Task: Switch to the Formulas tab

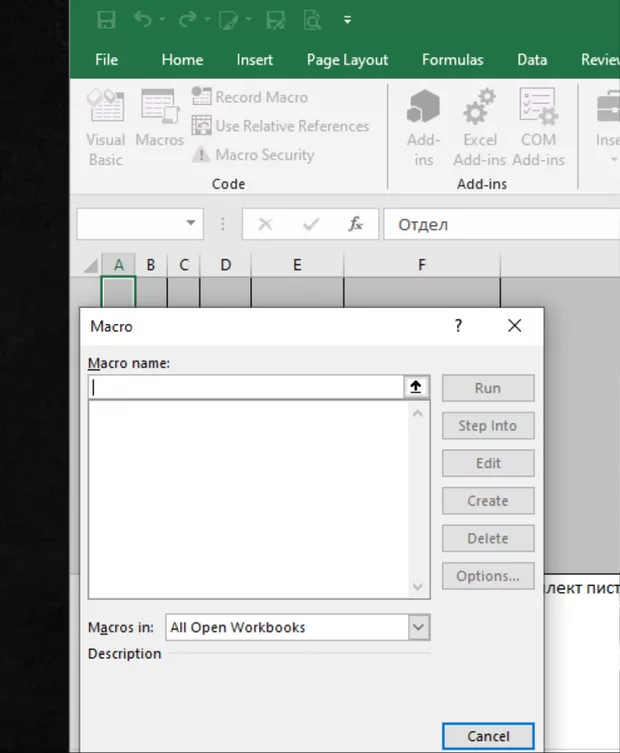Action: point(452,60)
